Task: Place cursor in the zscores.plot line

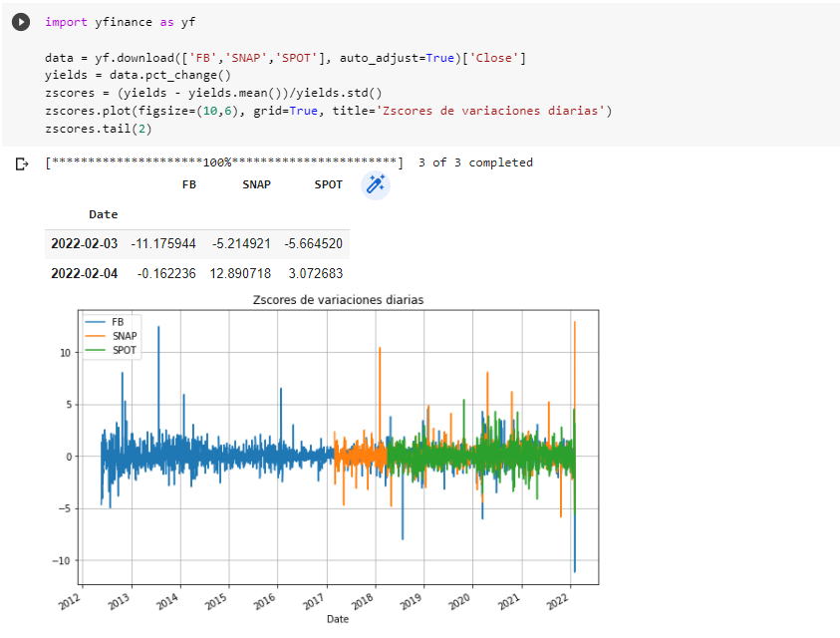Action: pyautogui.click(x=329, y=111)
